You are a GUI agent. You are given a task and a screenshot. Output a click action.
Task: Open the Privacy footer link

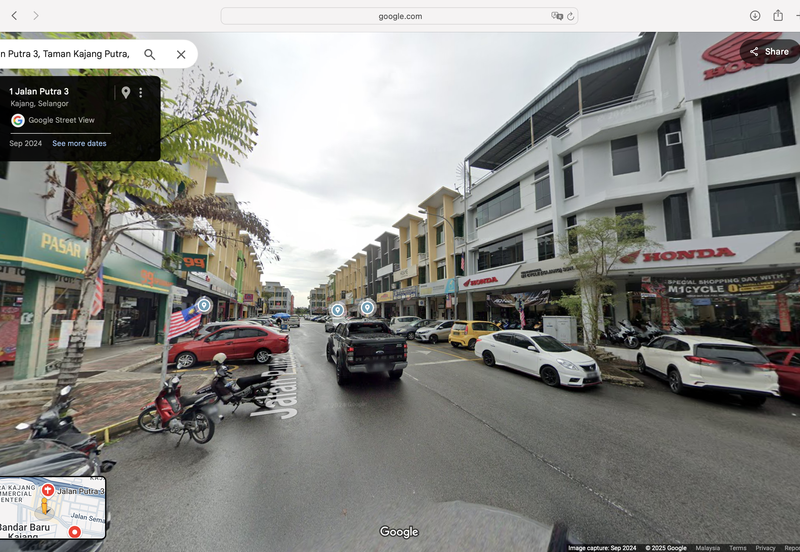coord(765,548)
